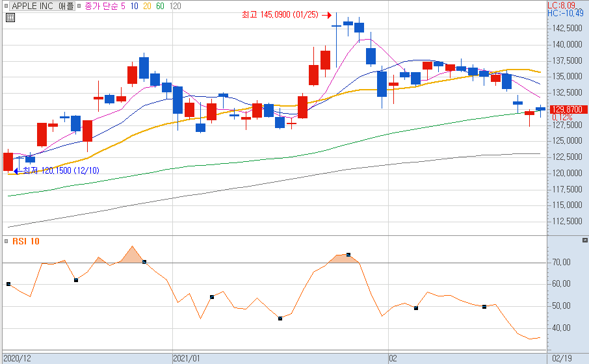Image resolution: width=589 pixels, height=364 pixels.
Task: Click the 02 month date axis label
Action: [393, 358]
